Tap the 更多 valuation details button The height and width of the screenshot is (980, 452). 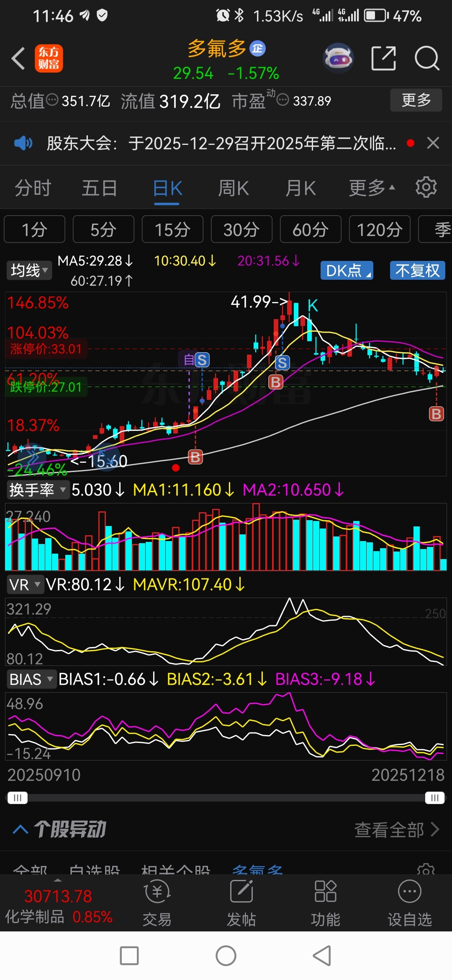click(x=416, y=100)
